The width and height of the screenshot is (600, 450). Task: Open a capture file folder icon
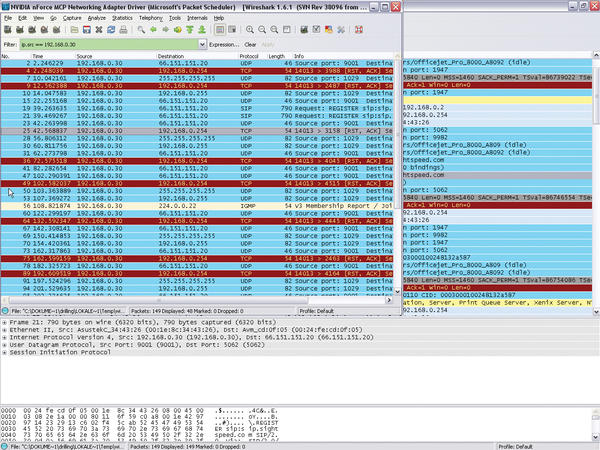pos(75,29)
